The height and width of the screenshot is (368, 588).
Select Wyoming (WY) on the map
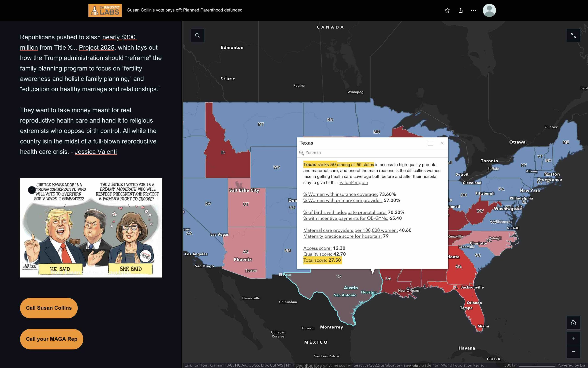click(277, 167)
